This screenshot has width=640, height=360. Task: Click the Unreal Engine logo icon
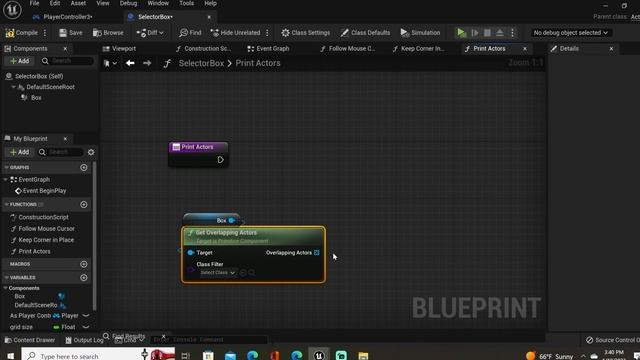pyautogui.click(x=12, y=9)
